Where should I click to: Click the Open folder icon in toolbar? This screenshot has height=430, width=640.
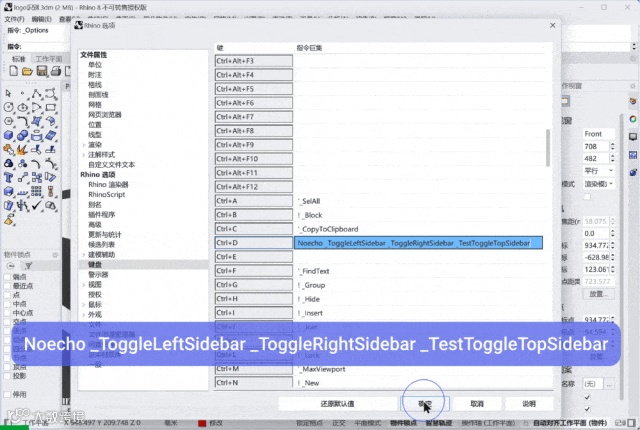coord(27,71)
